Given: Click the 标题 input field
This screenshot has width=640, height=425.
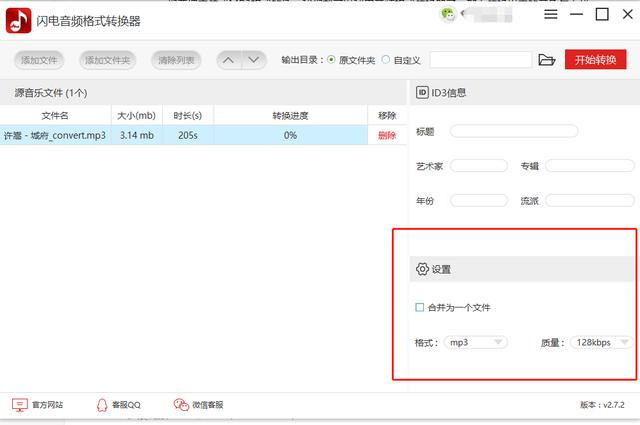Looking at the screenshot, I should click(514, 131).
